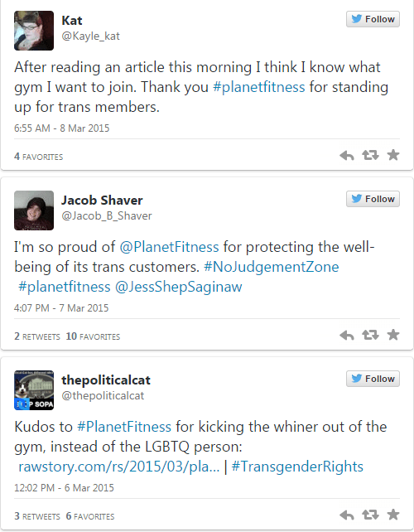
Task: Retweet Kat's Planet Fitness tweet
Action: [x=370, y=156]
